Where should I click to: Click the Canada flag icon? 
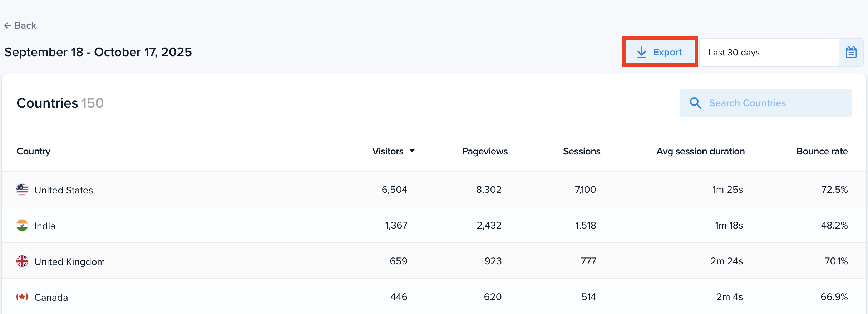22,297
